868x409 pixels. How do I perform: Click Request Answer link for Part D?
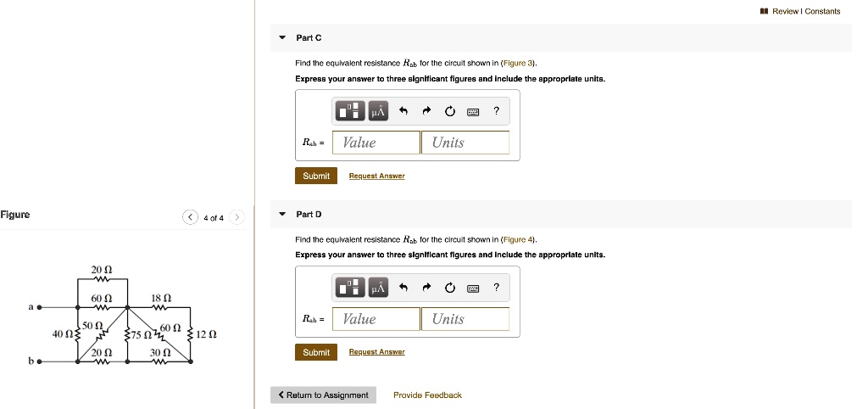(x=376, y=352)
